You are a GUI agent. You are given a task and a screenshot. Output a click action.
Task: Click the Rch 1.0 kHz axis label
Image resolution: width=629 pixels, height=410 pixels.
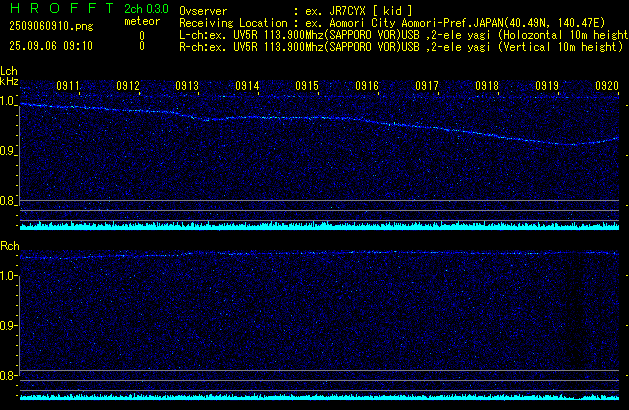(x=7, y=276)
